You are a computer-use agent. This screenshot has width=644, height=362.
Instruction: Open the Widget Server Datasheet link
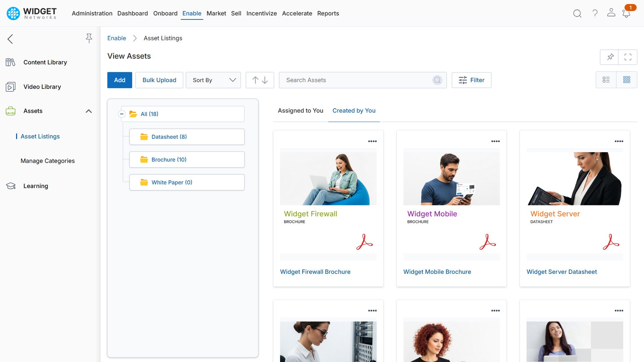point(561,272)
